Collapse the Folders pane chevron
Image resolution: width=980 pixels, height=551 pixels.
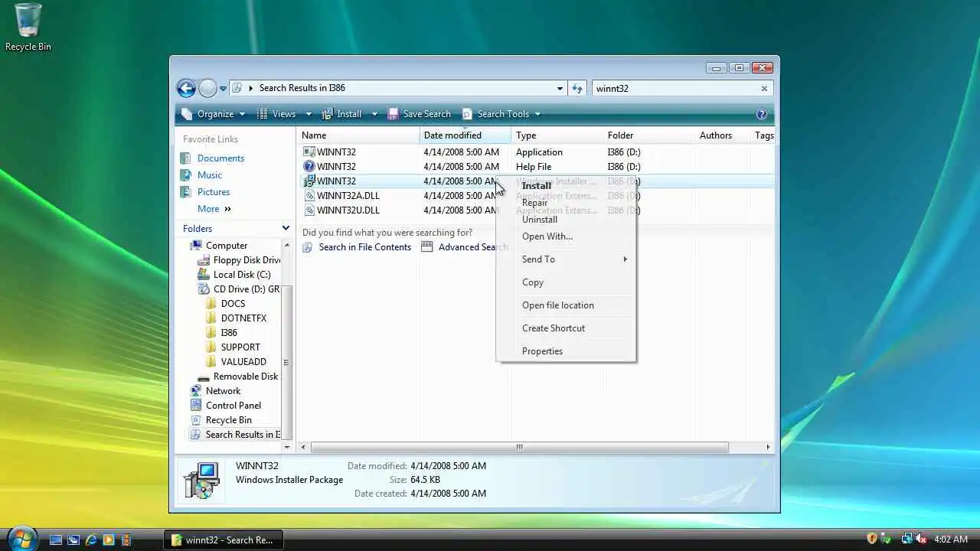point(286,228)
